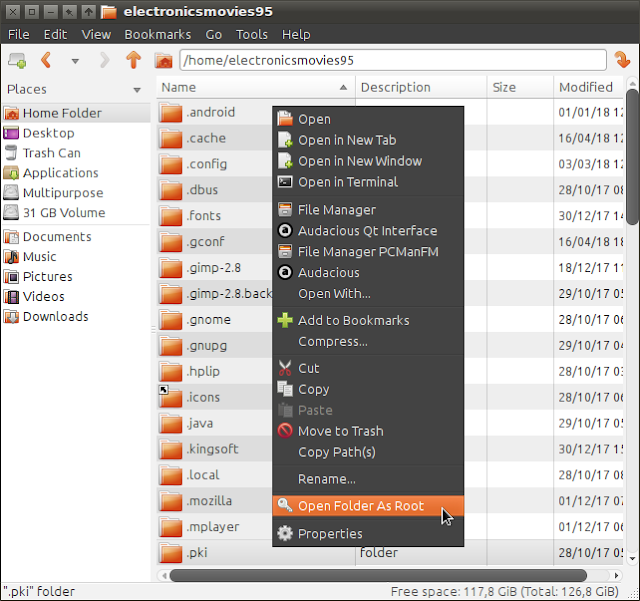Click Open Folder As Root
640x601 pixels.
coord(368,506)
